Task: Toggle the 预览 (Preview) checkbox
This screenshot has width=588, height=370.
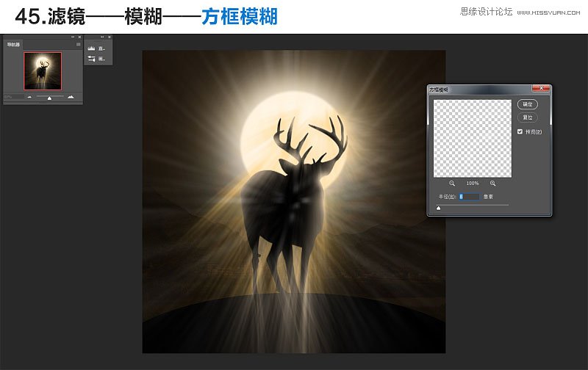Action: point(520,131)
